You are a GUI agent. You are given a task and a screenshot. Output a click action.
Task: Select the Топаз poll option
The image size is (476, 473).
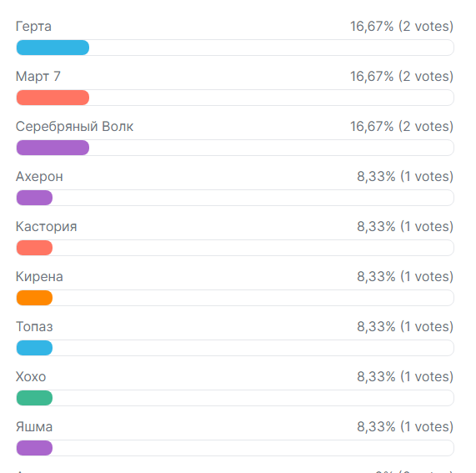point(34,326)
